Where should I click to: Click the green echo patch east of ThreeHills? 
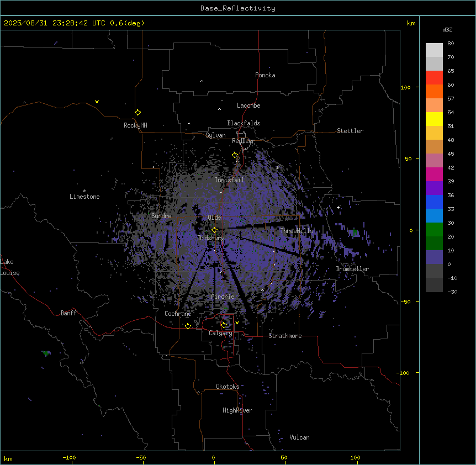[355, 233]
